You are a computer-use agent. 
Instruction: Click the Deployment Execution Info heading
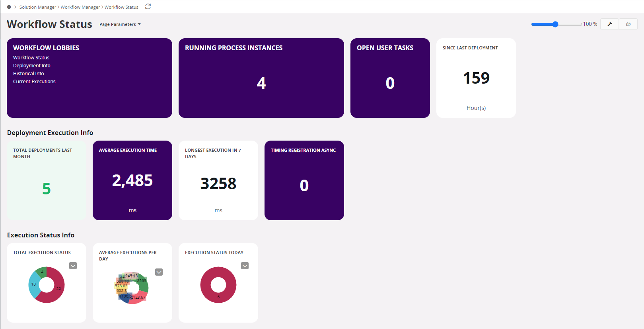(x=50, y=133)
